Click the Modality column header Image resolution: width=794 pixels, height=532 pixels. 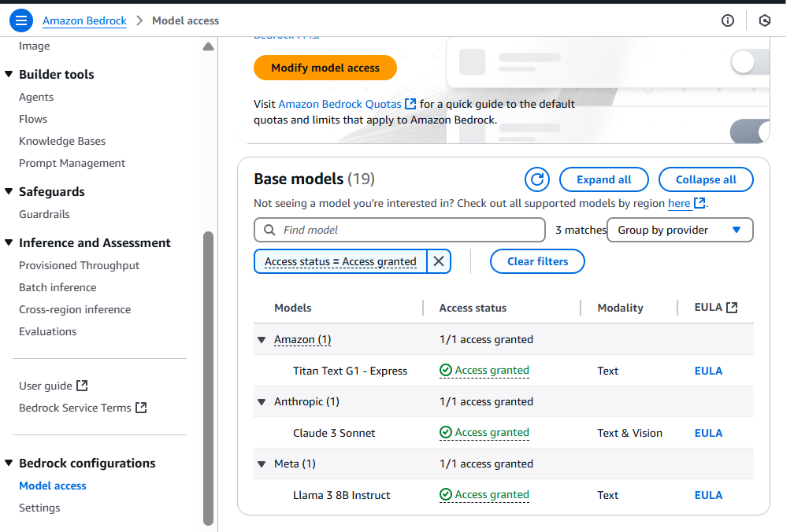coord(621,308)
